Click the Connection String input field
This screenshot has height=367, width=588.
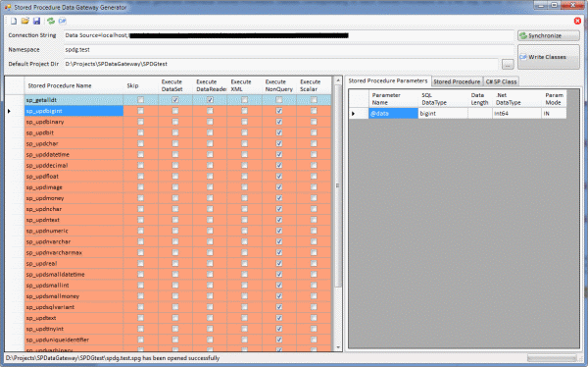[x=289, y=35]
